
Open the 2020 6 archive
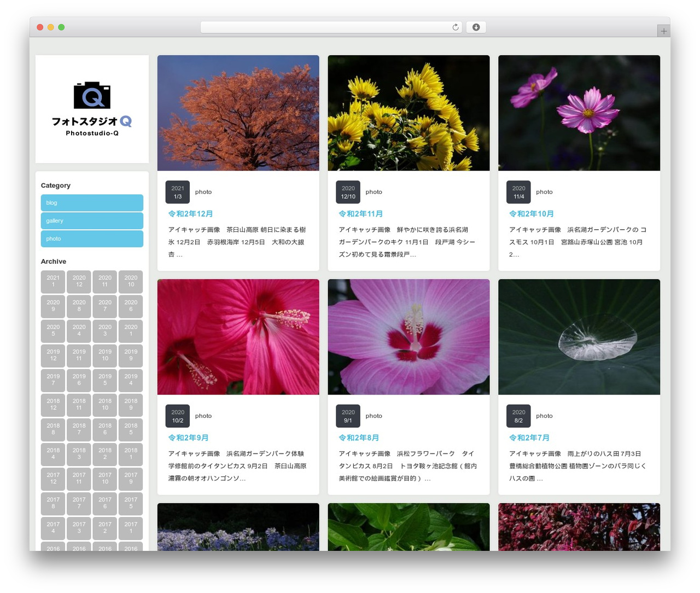coord(131,306)
